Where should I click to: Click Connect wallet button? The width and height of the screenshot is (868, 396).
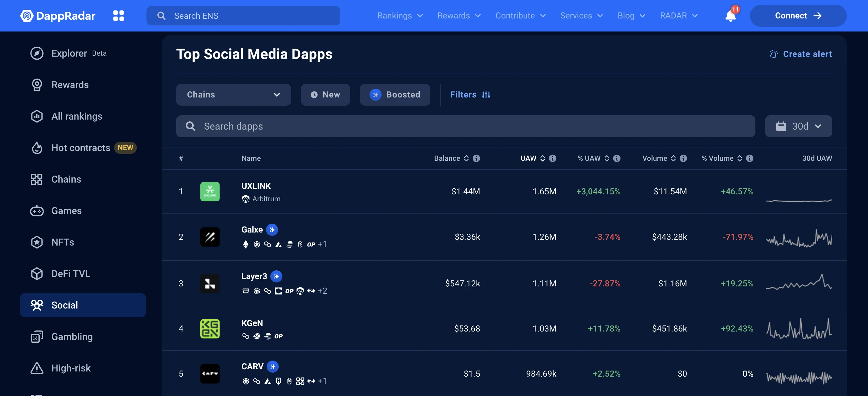[798, 15]
